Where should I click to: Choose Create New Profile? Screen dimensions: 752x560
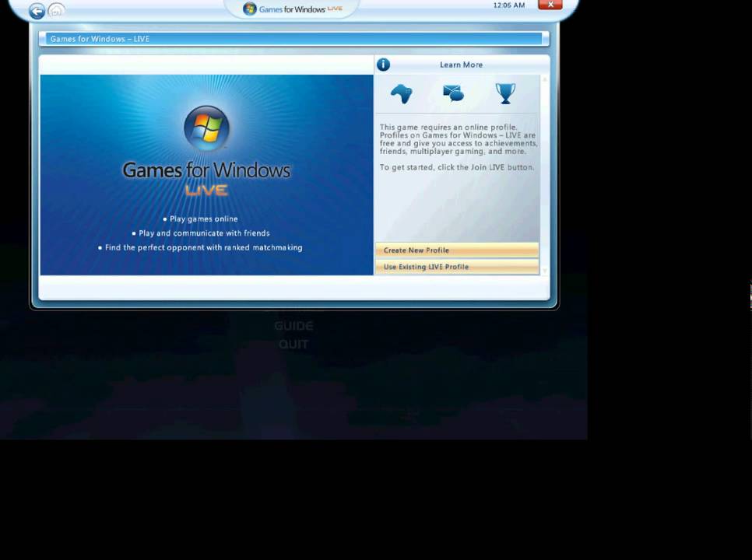[x=457, y=250]
